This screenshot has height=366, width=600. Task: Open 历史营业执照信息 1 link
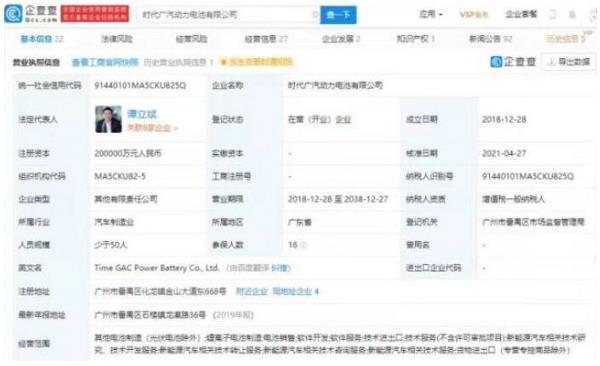tap(178, 62)
